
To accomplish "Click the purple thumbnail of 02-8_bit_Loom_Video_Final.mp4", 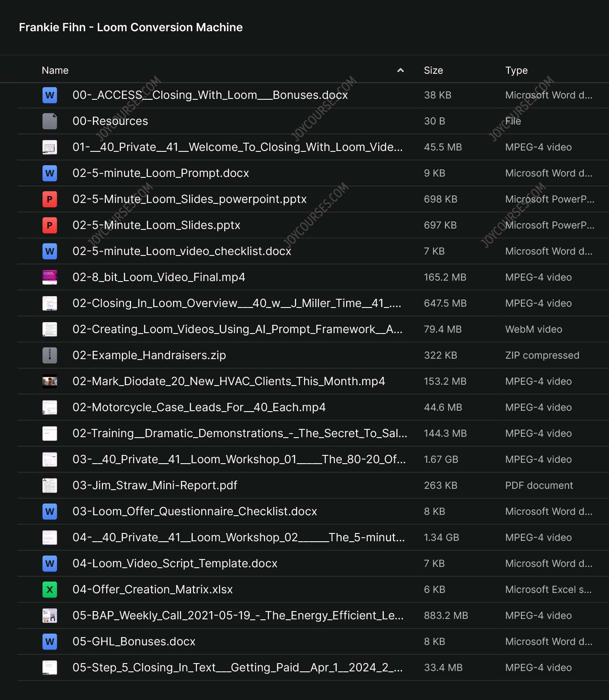I will click(x=49, y=277).
